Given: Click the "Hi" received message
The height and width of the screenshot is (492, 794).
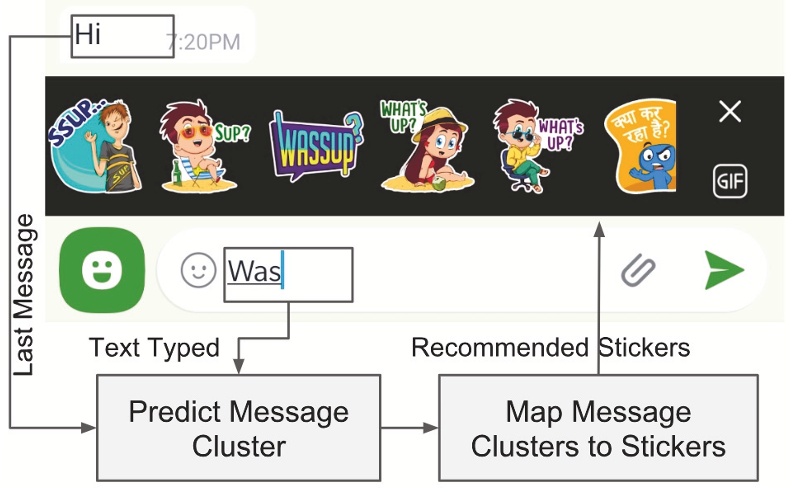Looking at the screenshot, I should (89, 35).
